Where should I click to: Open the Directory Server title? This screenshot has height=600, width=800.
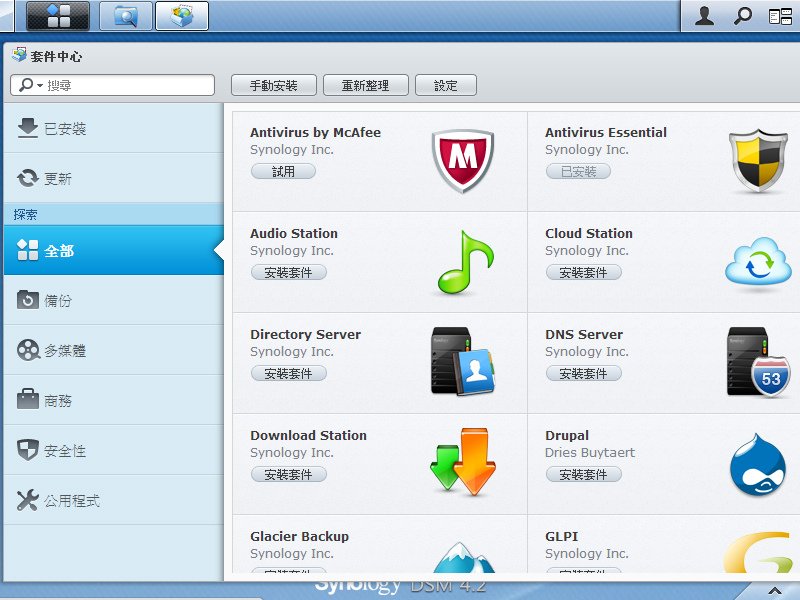305,335
